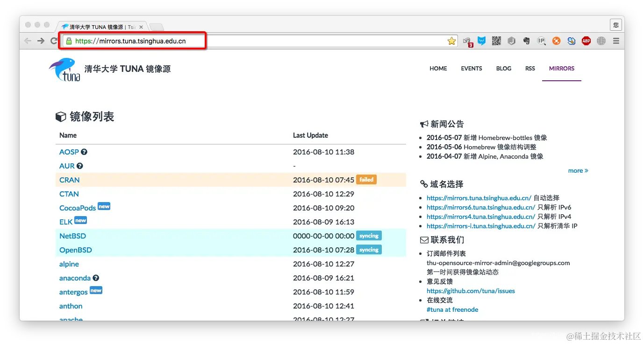
Task: Click the thu-opensource-mirror-admin@googlegroups.com email text
Action: point(498,263)
